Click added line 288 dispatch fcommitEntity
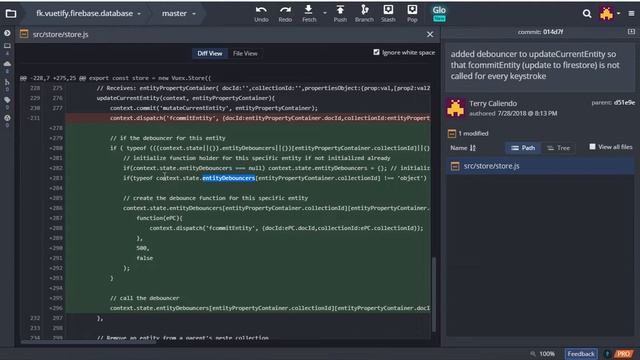This screenshot has height=360, width=640. (286, 228)
